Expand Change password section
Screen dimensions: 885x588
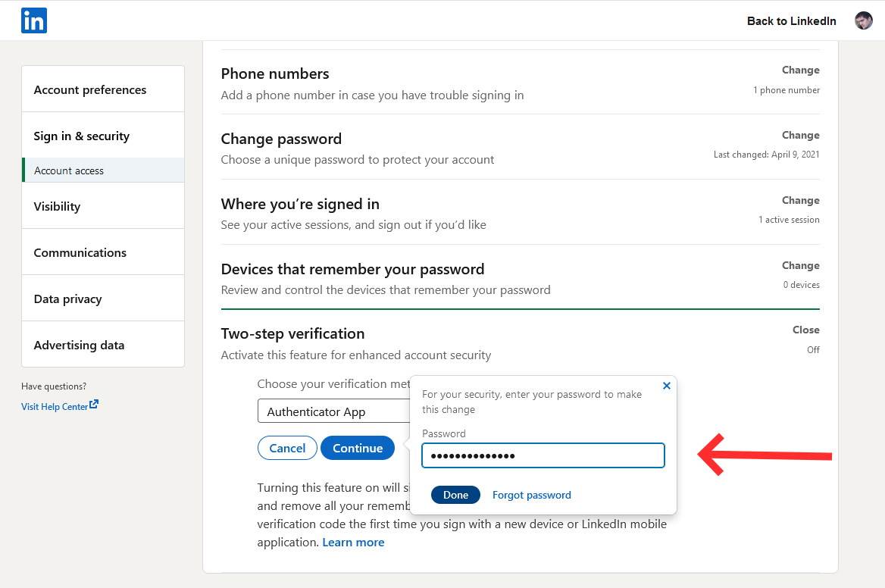click(x=800, y=135)
